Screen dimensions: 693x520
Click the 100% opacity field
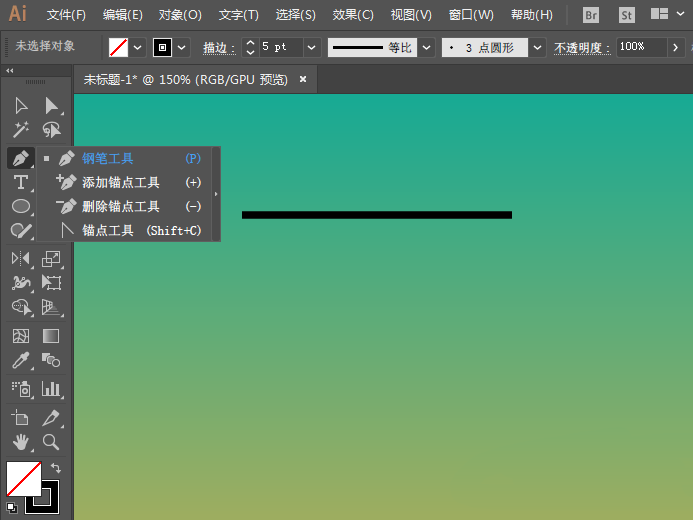(641, 47)
